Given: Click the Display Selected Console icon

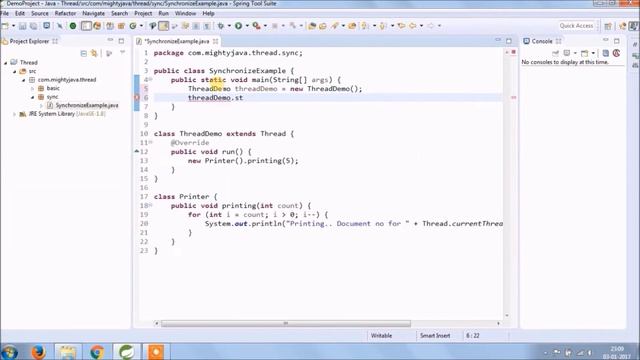Looking at the screenshot, I should click(x=567, y=53).
